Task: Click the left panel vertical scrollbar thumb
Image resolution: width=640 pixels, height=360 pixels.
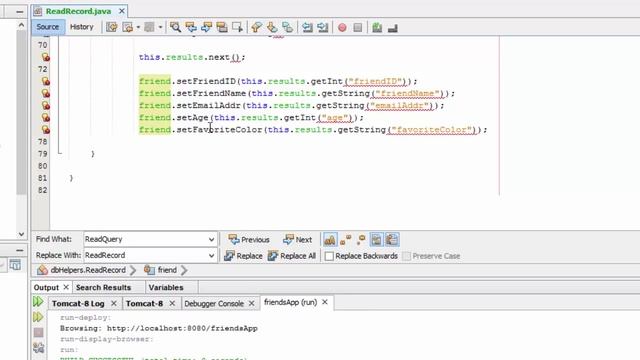Action: click(x=21, y=113)
